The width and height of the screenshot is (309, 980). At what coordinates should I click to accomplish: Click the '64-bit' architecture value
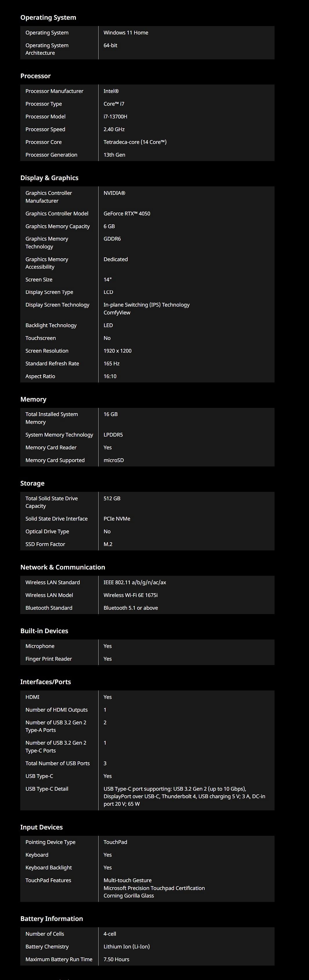110,45
